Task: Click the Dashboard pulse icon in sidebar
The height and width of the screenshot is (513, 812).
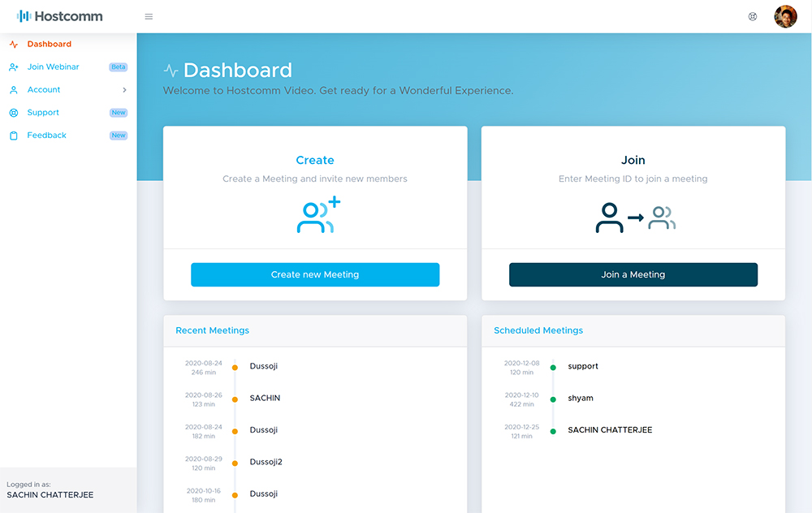Action: point(14,45)
